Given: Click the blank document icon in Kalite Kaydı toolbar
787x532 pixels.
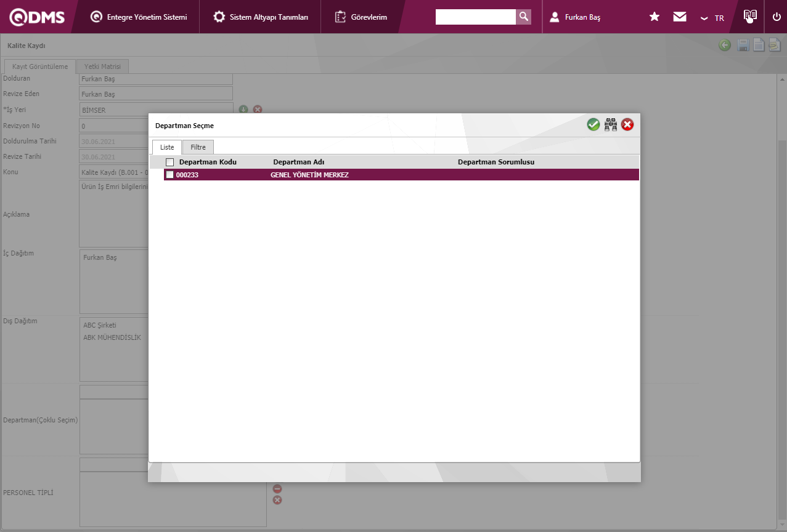Looking at the screenshot, I should [759, 45].
